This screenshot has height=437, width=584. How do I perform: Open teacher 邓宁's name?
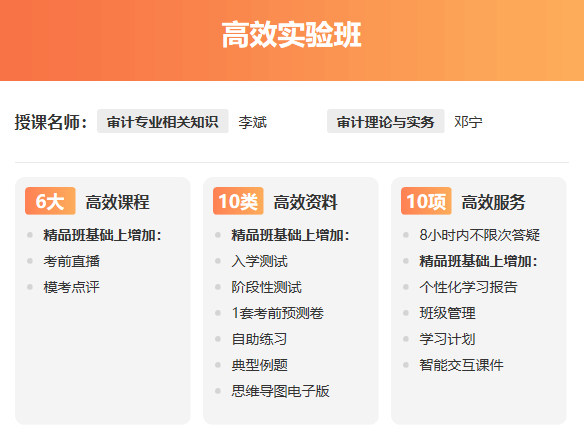[468, 122]
